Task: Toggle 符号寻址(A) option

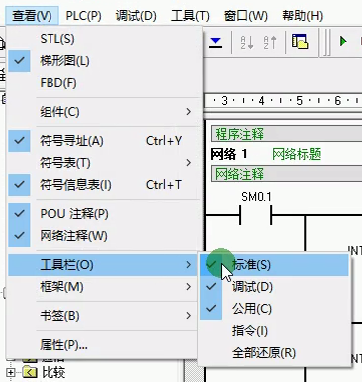Action: 104,141
